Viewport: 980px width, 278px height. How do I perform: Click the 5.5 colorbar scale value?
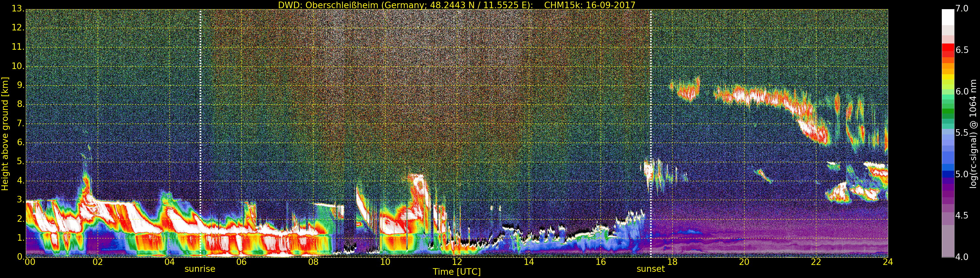[962, 132]
